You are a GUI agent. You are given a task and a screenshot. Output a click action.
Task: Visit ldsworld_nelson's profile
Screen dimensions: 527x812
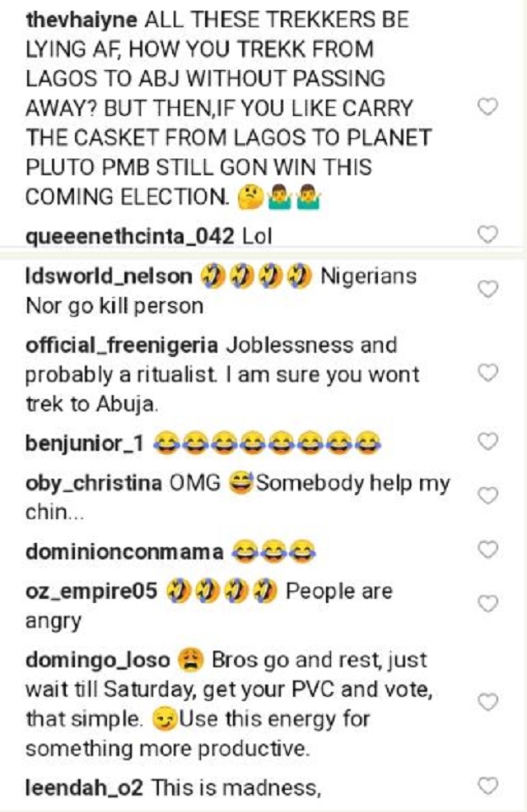(x=109, y=276)
